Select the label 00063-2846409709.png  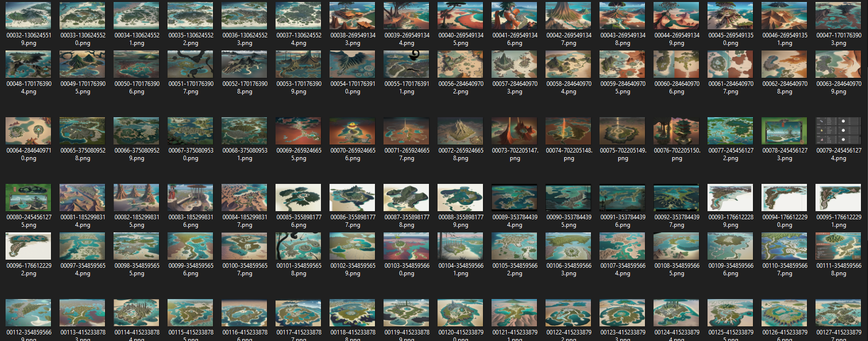(x=839, y=88)
